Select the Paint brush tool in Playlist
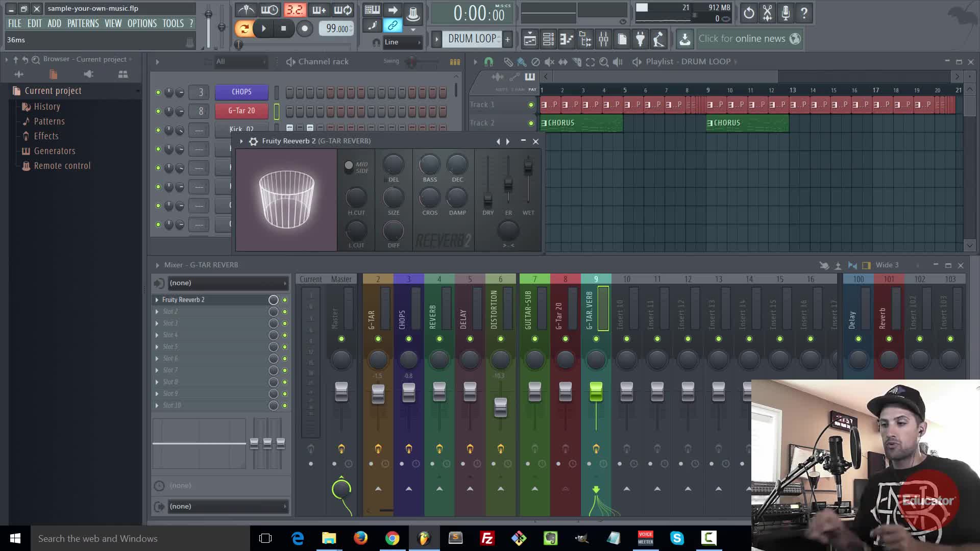The width and height of the screenshot is (980, 551). click(521, 62)
